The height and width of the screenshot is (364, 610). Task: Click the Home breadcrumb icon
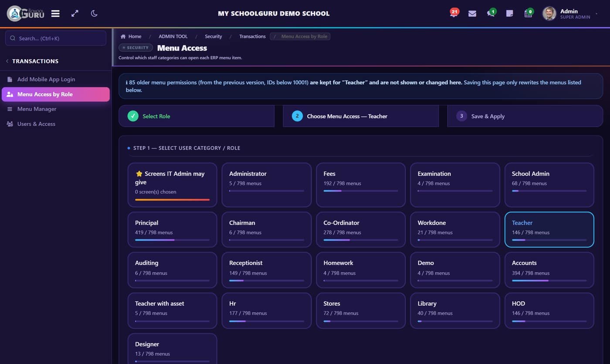123,37
